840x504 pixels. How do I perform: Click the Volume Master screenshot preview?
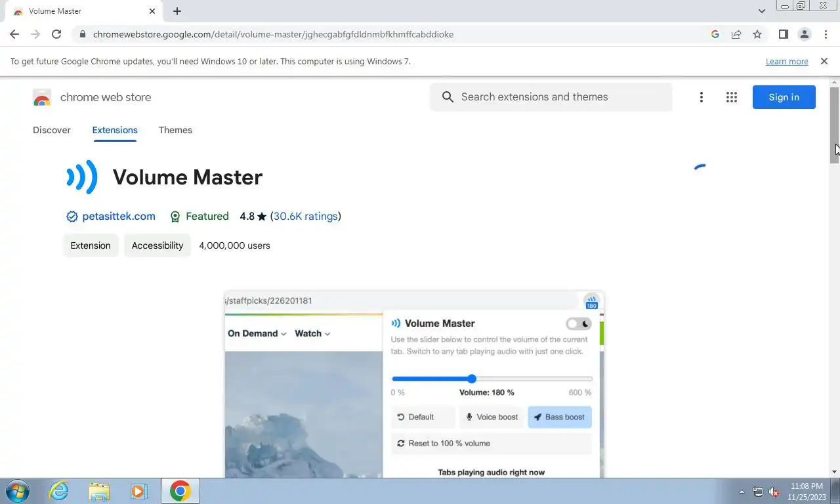tap(414, 385)
